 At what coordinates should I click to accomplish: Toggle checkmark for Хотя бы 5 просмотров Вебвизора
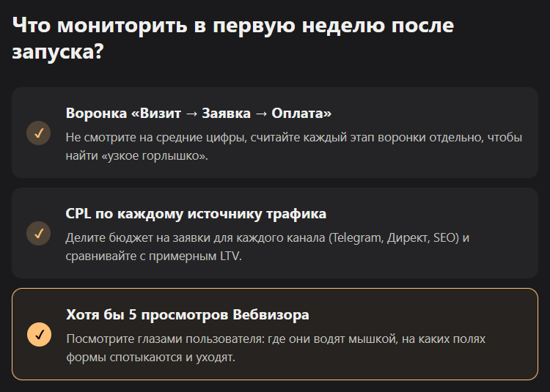tap(40, 335)
